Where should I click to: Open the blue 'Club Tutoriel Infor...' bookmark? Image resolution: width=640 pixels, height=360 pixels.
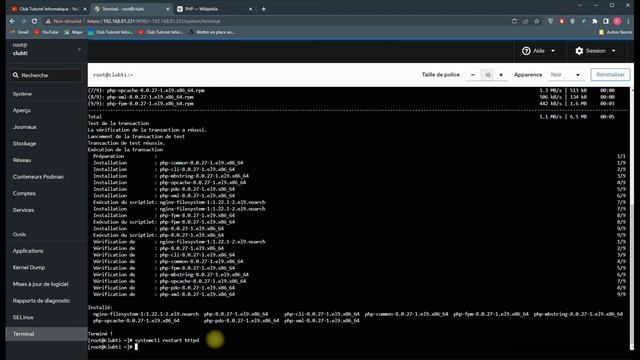[111, 32]
